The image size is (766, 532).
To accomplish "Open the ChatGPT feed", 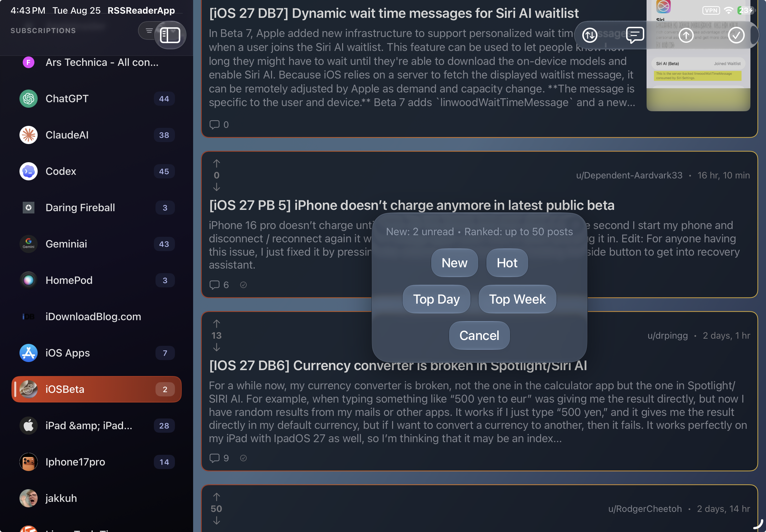I will (x=97, y=99).
